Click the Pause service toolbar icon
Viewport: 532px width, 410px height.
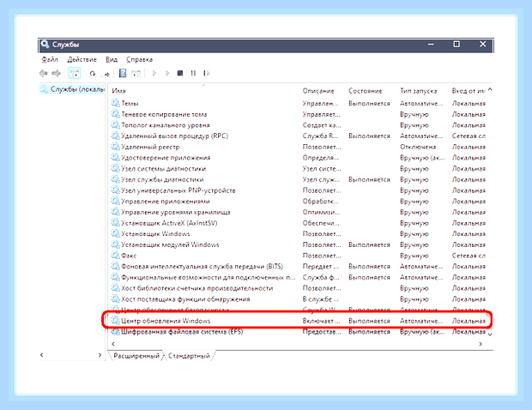pos(193,73)
